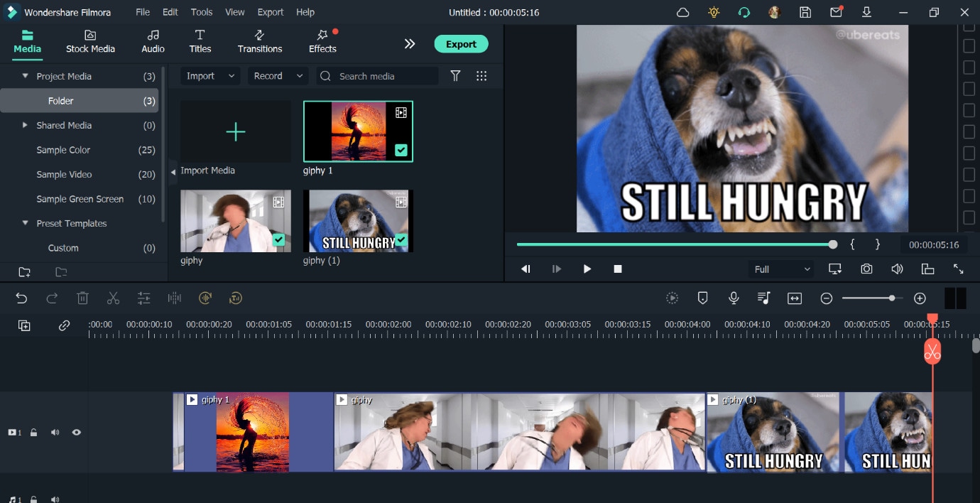980x503 pixels.
Task: Collapse the Preset Templates tree
Action: pyautogui.click(x=26, y=223)
